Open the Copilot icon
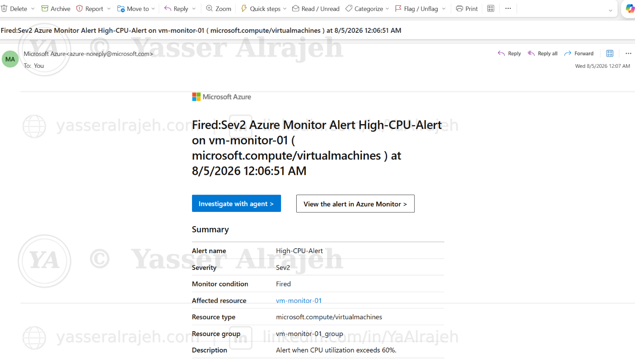The height and width of the screenshot is (364, 635). click(630, 8)
